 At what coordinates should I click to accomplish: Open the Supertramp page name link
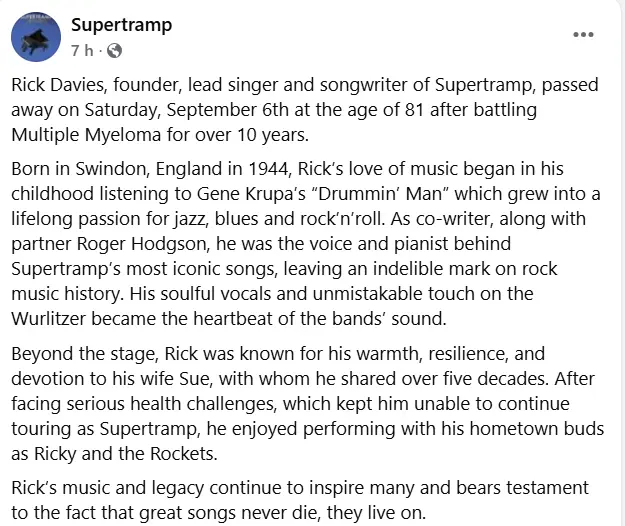tap(121, 25)
